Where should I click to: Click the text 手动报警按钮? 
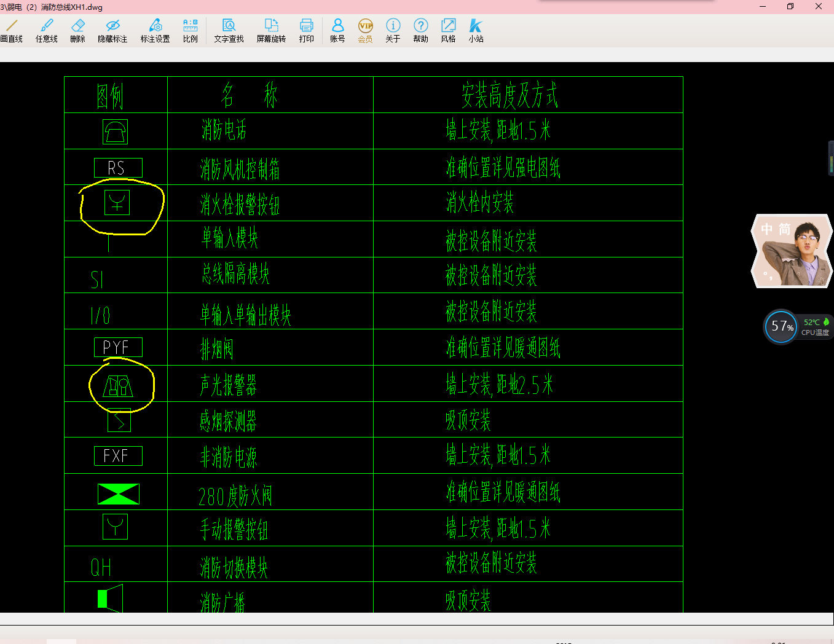[234, 529]
